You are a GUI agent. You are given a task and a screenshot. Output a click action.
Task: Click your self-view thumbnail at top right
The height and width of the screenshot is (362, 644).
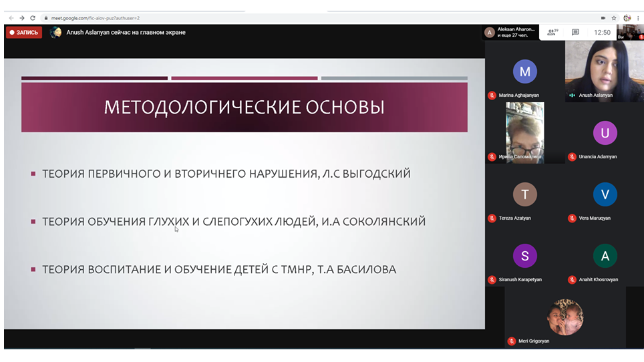[630, 32]
